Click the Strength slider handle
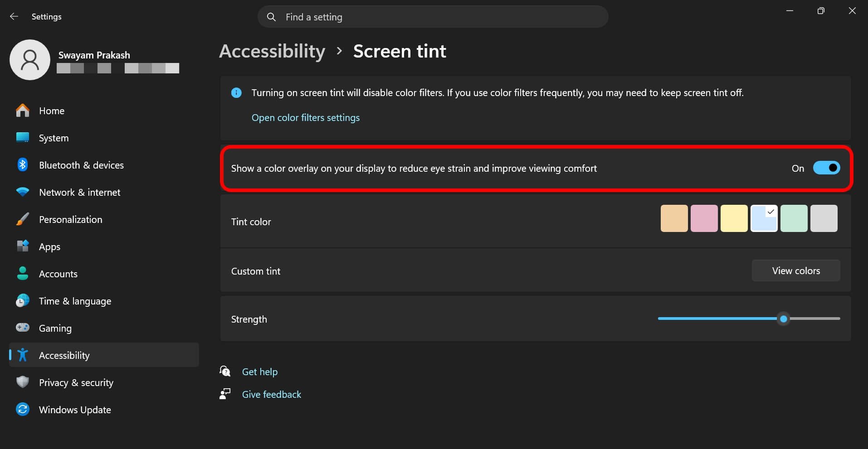The width and height of the screenshot is (868, 449). tap(783, 319)
